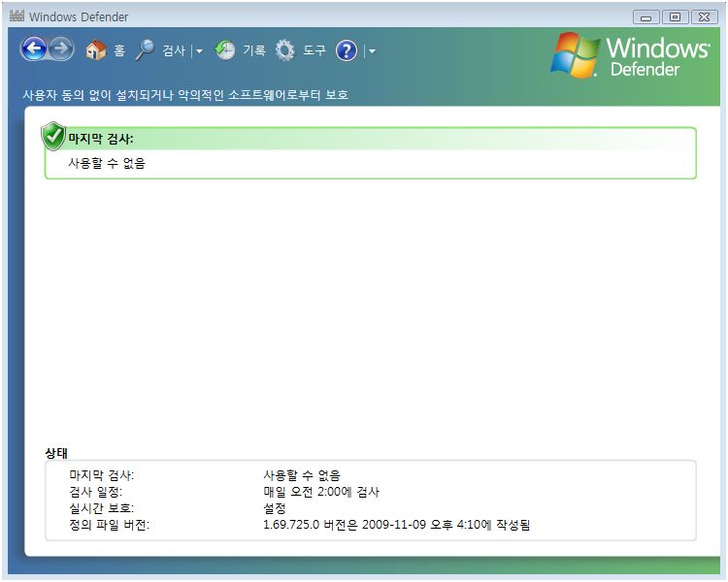728x582 pixels.
Task: Click 사용할 수 없음 value in status section
Action: 302,474
